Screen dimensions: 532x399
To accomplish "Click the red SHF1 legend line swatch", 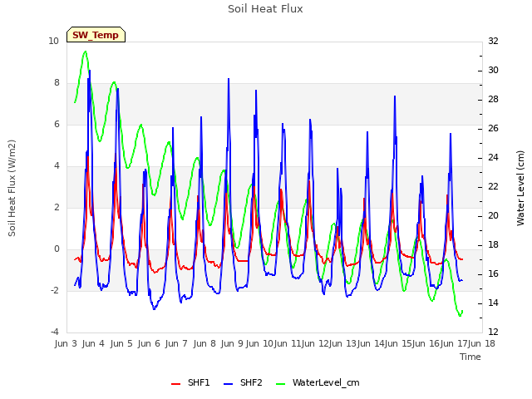I will coord(175,384).
